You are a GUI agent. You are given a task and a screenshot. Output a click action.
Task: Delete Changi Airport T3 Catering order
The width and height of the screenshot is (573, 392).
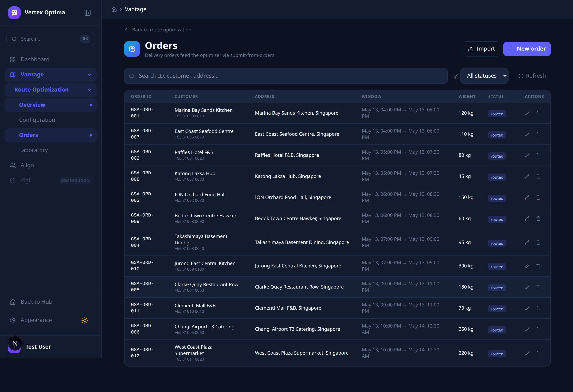538,329
